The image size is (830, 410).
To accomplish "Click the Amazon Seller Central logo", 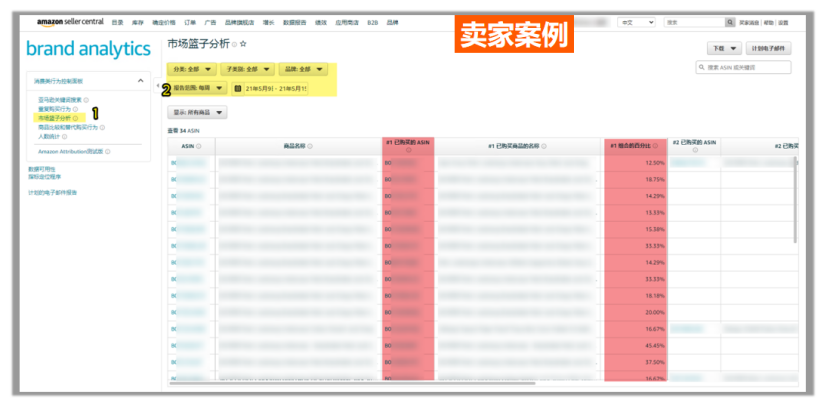I will pyautogui.click(x=70, y=22).
